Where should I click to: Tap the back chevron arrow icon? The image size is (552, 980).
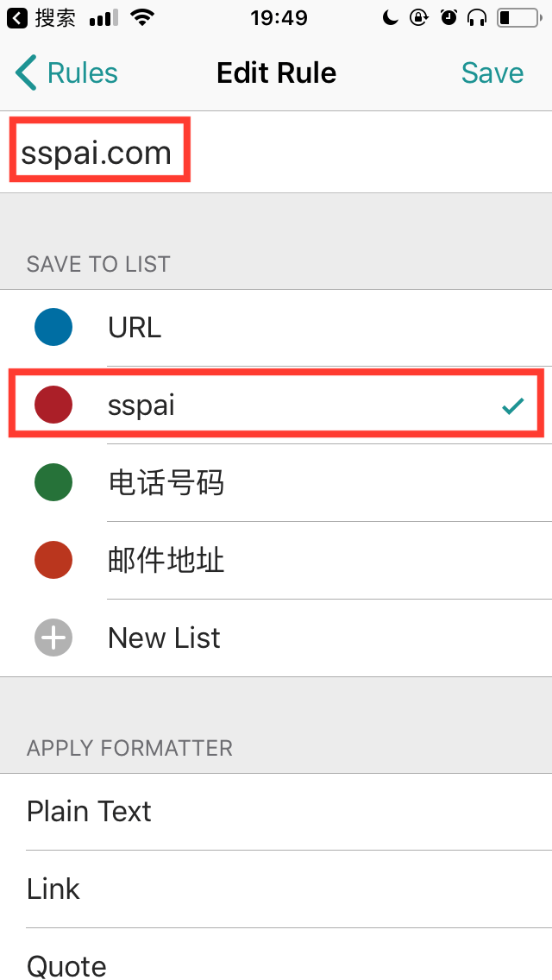tap(27, 73)
